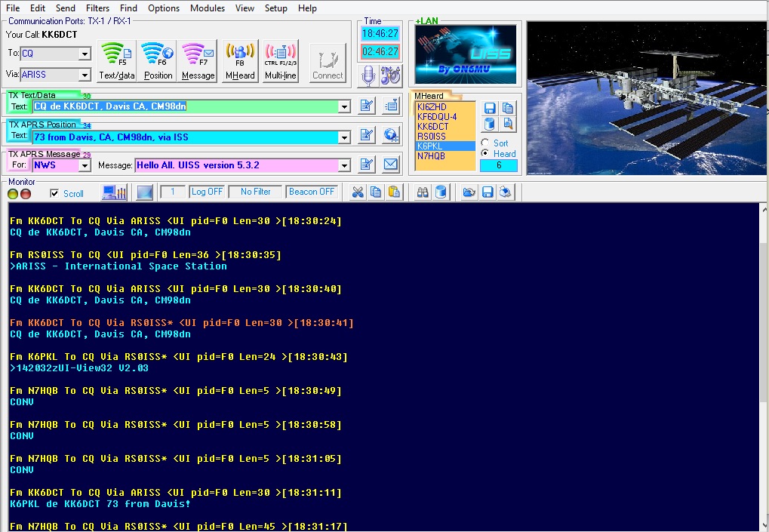The height and width of the screenshot is (532, 769).
Task: Select the Sort radio button in MHeard
Action: 484,143
